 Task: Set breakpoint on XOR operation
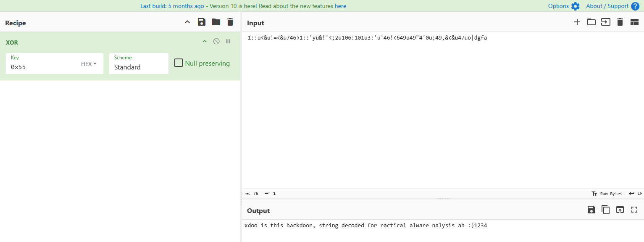click(x=228, y=41)
